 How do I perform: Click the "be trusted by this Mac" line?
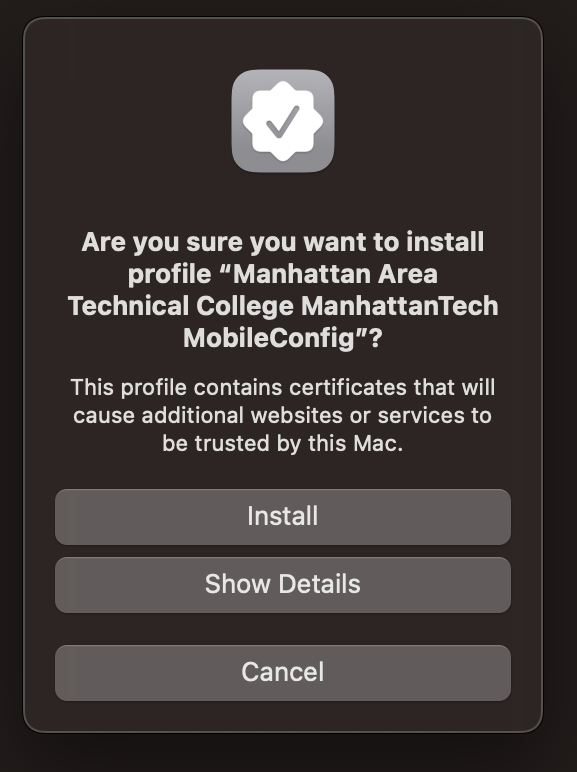click(x=283, y=443)
